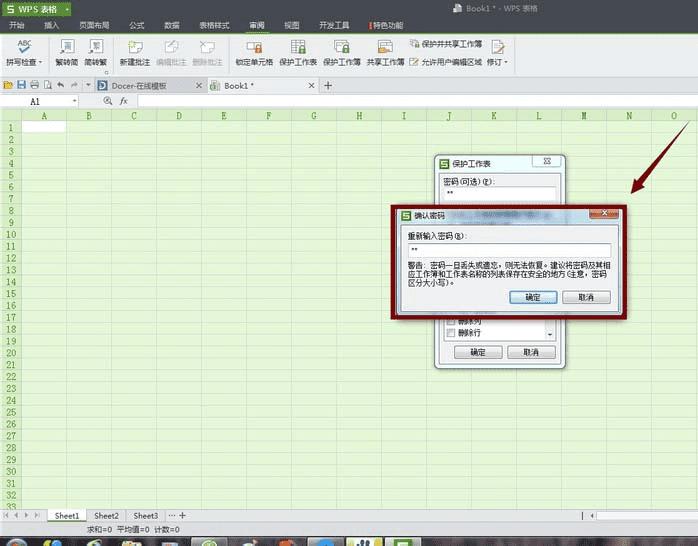The width and height of the screenshot is (698, 546).
Task: Click the 新建批注 new comment icon
Action: point(137,47)
